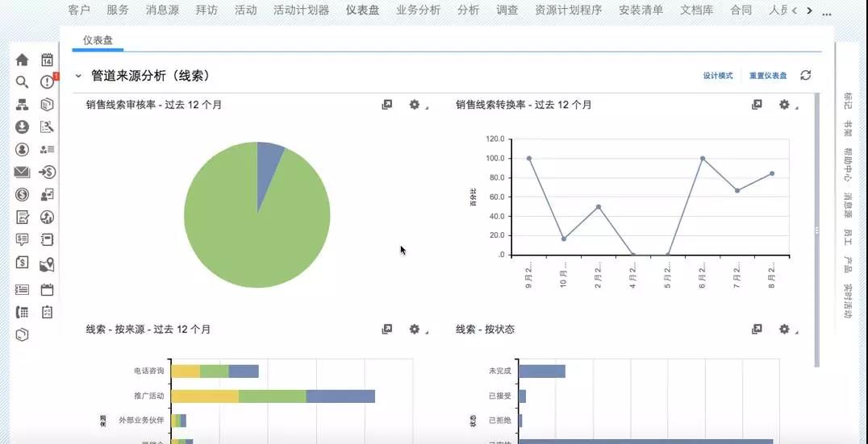Collapse the 管道来源分析（线索） section
The width and height of the screenshot is (868, 444).
(78, 76)
